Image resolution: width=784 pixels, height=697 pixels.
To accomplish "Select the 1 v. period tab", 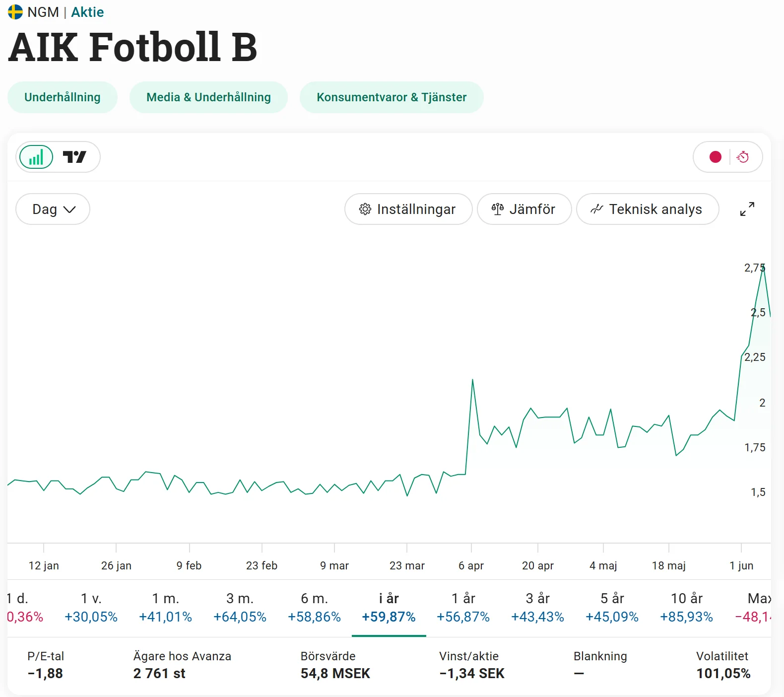I will (x=91, y=608).
